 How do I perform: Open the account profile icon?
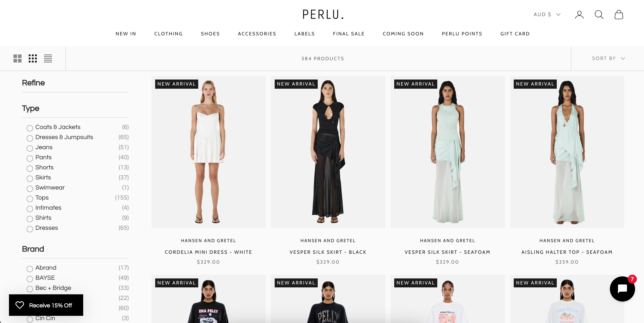click(579, 15)
